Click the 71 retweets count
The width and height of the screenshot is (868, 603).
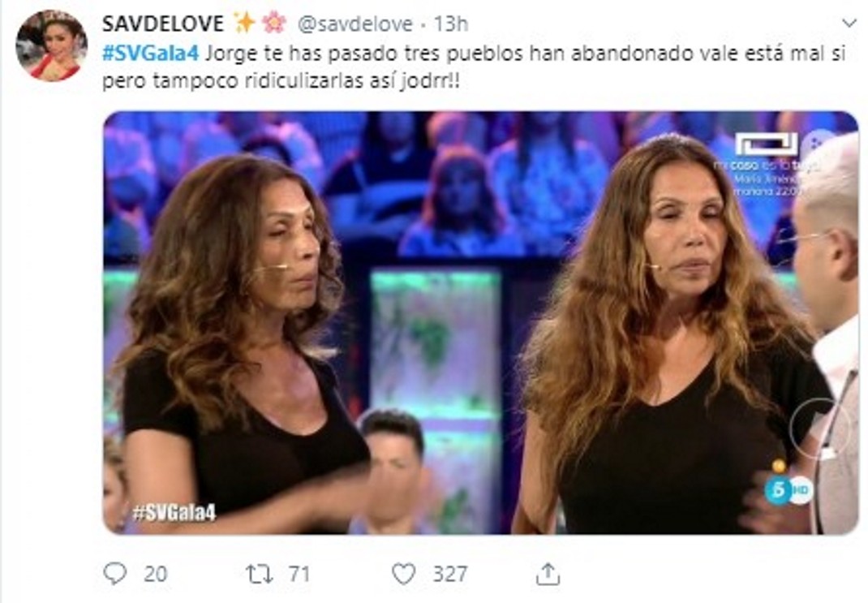coord(299,575)
